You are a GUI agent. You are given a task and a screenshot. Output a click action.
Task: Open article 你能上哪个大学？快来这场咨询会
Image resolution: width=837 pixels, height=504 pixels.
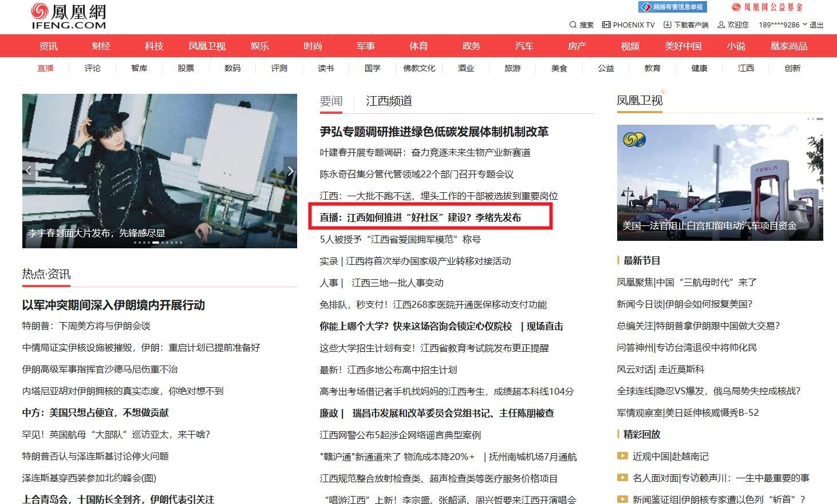(x=416, y=326)
